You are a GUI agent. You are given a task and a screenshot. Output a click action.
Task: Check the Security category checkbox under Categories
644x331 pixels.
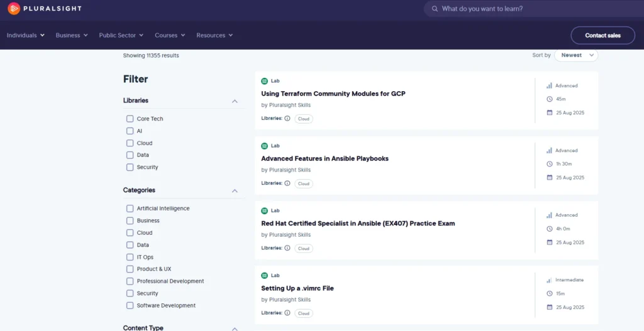(x=130, y=293)
